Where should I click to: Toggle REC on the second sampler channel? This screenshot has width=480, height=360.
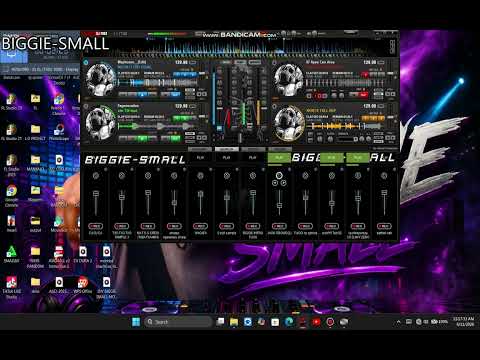click(122, 226)
